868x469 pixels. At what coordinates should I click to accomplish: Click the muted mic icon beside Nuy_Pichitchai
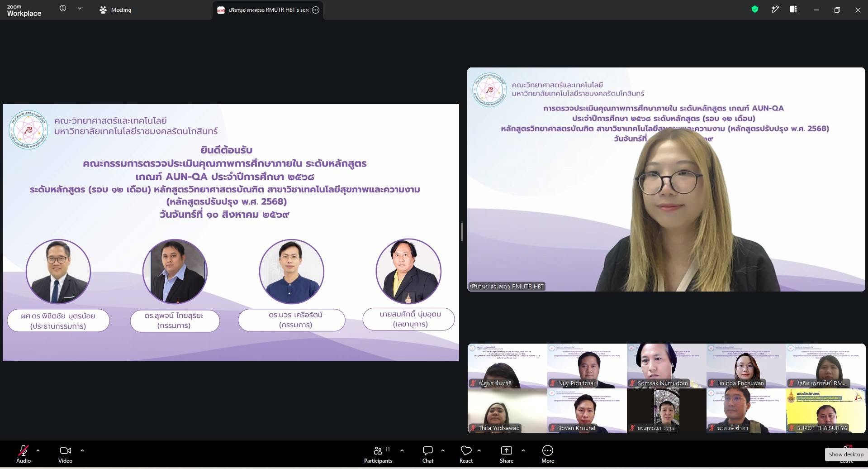tap(553, 383)
